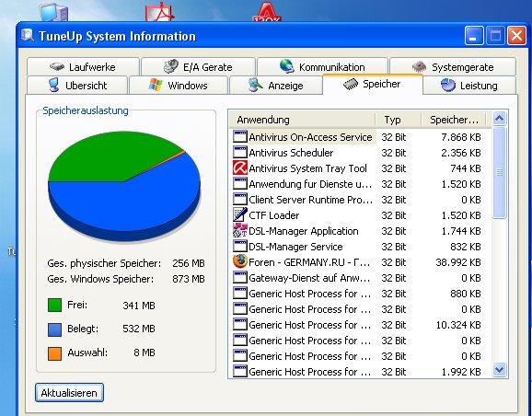Image resolution: width=532 pixels, height=416 pixels.
Task: Click the Aktualisieren button
Action: (x=69, y=393)
